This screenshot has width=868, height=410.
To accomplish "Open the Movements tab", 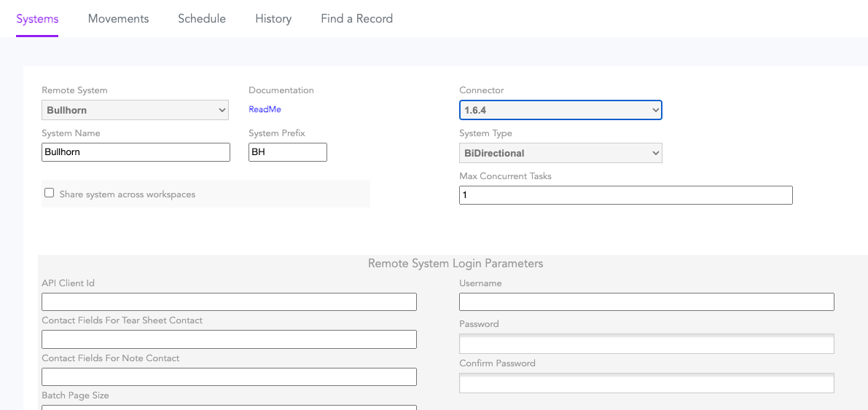I will [x=119, y=18].
